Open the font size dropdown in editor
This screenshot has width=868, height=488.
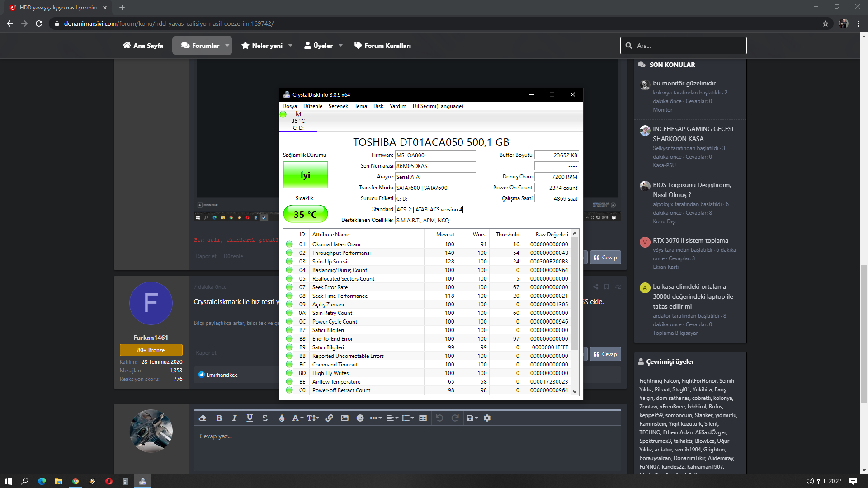313,418
